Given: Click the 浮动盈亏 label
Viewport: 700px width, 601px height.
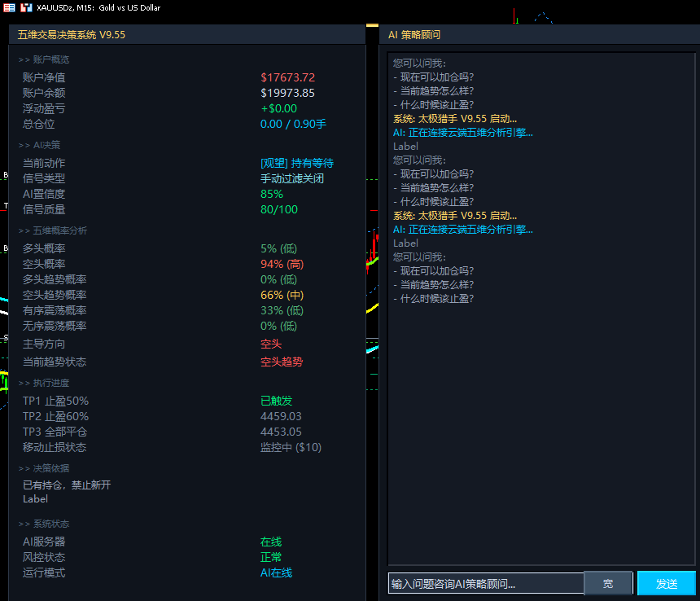Looking at the screenshot, I should coord(44,108).
